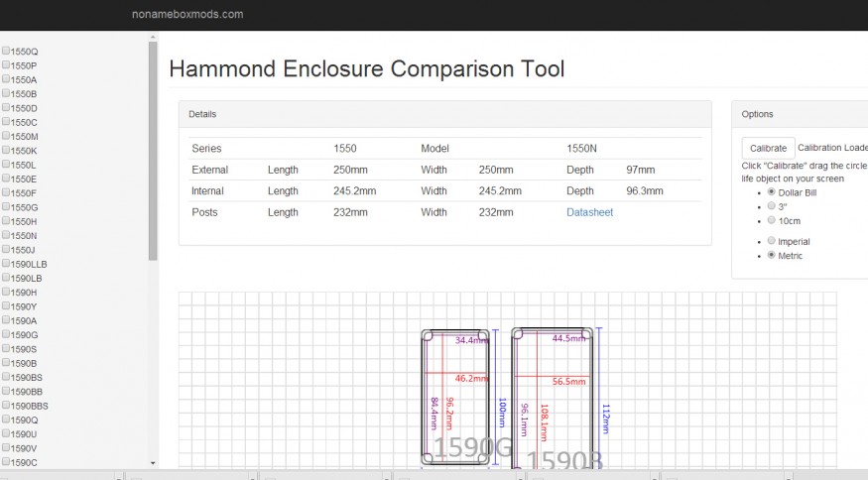The width and height of the screenshot is (868, 480).
Task: Choose Dollar Bill calibration object
Action: [x=771, y=191]
